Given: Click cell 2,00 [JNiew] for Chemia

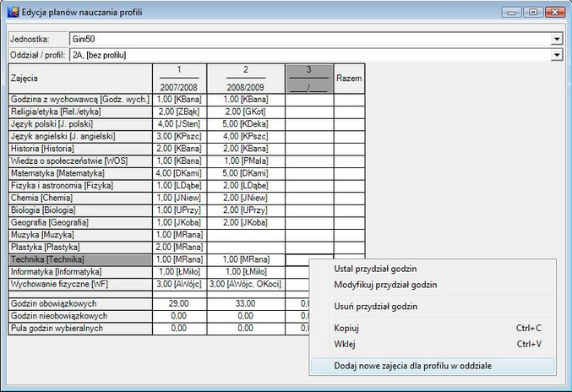Looking at the screenshot, I should pyautogui.click(x=246, y=199).
